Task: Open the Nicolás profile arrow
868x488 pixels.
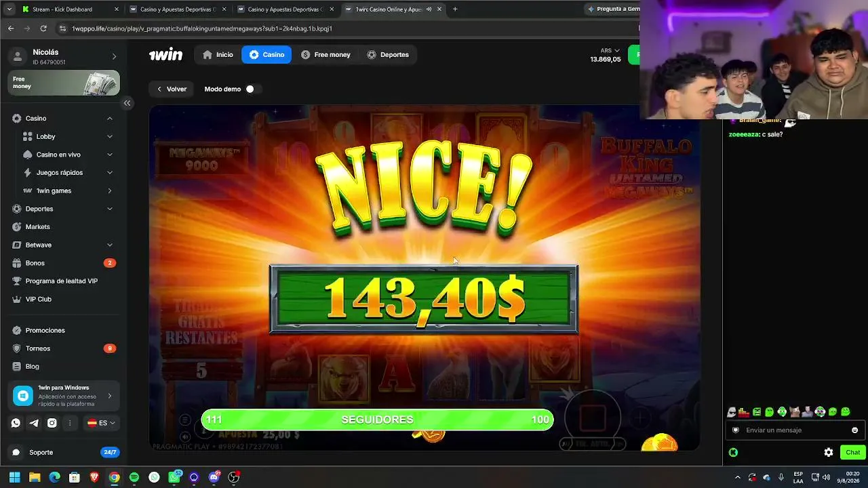Action: (114, 56)
